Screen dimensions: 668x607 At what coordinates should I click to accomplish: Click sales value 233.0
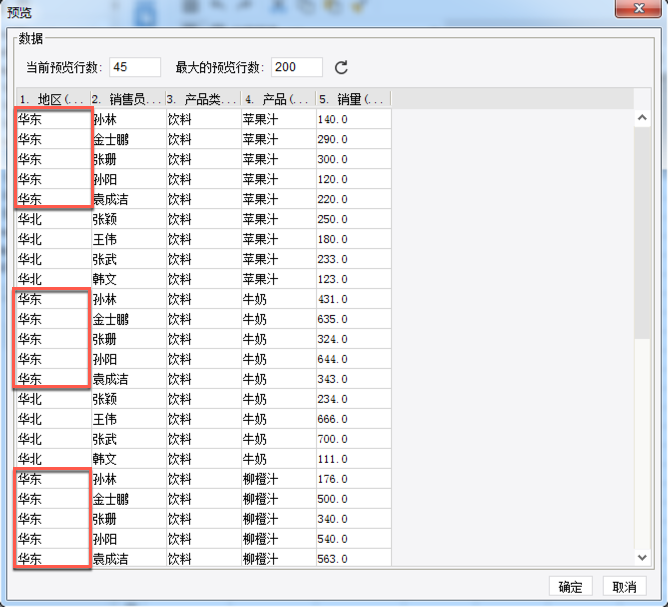[x=332, y=259]
